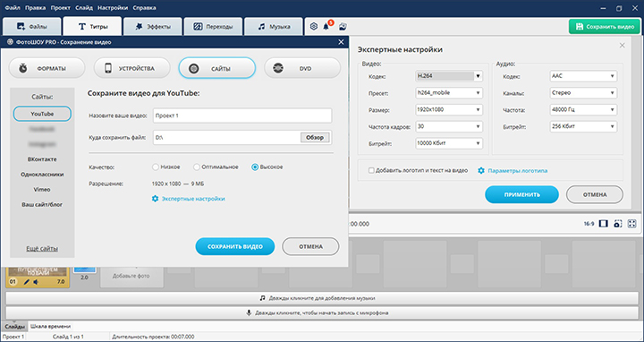
Task: Click the ПРИМЕНИТЬ button
Action: point(522,194)
